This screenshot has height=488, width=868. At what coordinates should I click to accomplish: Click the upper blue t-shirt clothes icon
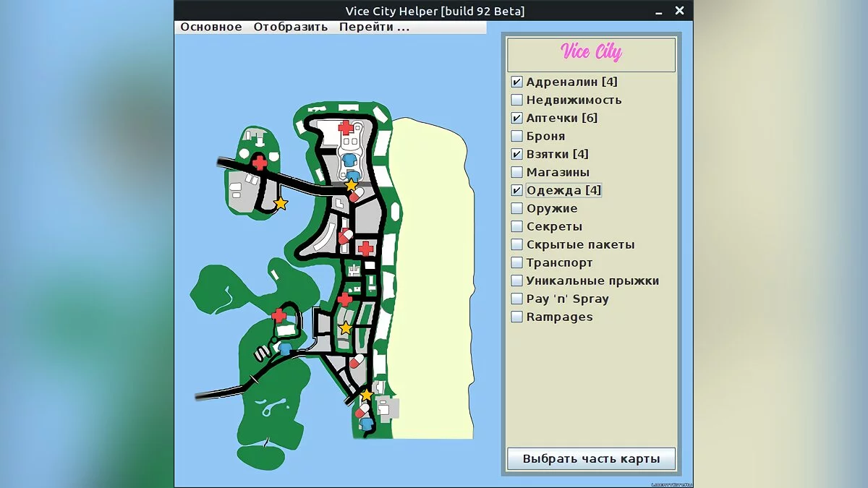point(348,160)
